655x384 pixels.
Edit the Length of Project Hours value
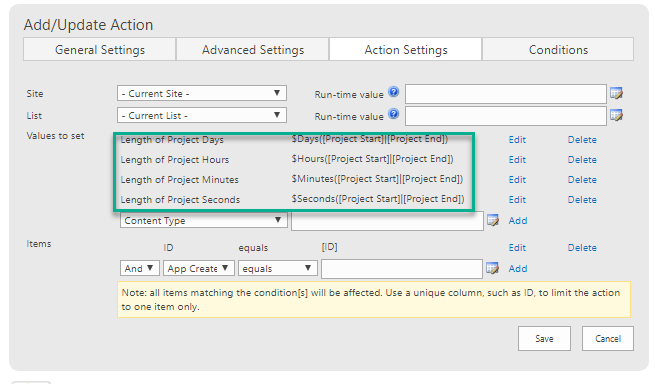[x=517, y=160]
